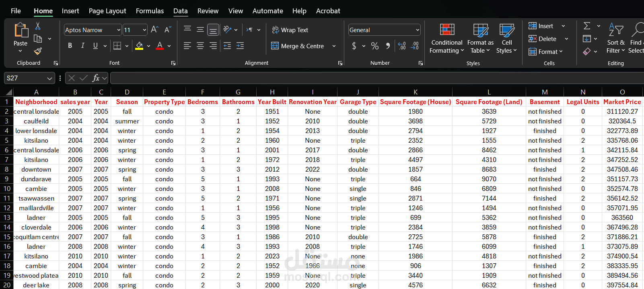Viewport: 644px width, 289px height.
Task: Toggle bottom align for cell text
Action: pos(213,29)
